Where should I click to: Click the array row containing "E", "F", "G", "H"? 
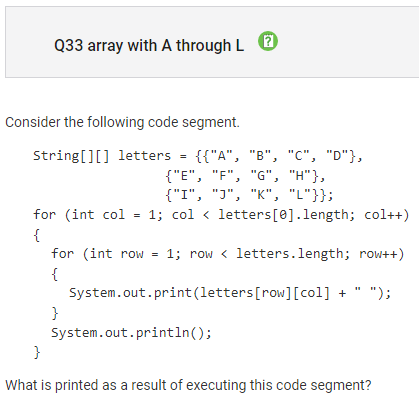[x=245, y=176]
